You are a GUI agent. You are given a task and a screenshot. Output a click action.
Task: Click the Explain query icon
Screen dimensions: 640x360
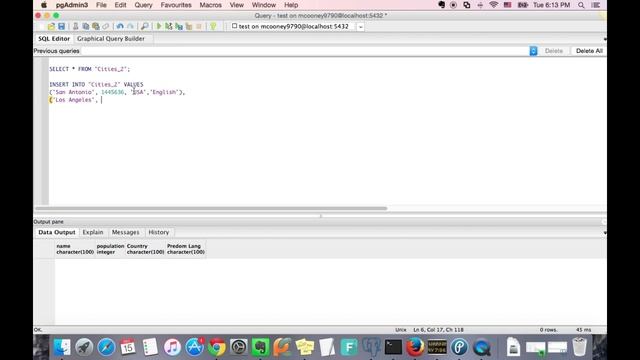pyautogui.click(x=189, y=27)
